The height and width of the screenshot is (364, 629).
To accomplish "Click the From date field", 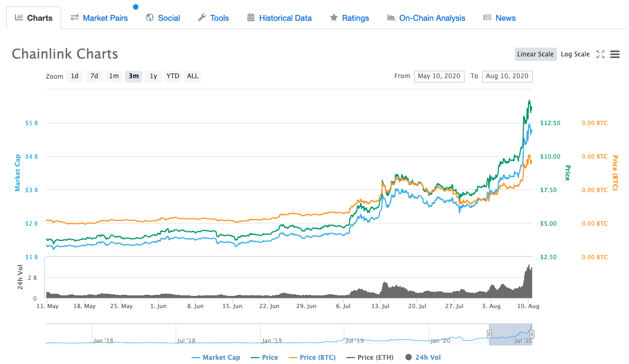I will click(x=439, y=76).
